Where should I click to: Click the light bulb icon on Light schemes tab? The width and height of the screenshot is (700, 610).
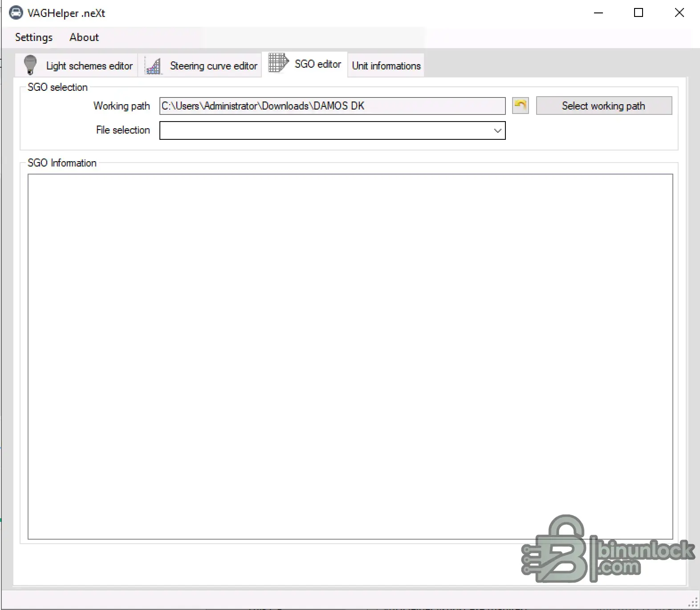pyautogui.click(x=30, y=65)
